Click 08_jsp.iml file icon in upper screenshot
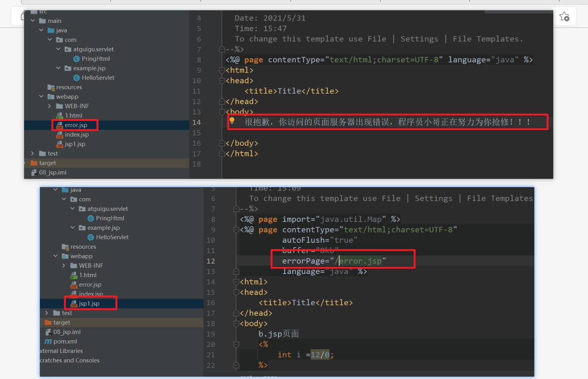Screen dimensions: 588x379 [34, 173]
